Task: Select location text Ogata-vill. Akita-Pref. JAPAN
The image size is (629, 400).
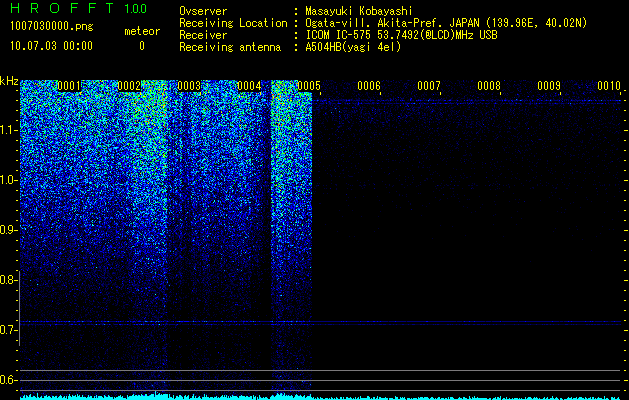Action: [x=392, y=23]
